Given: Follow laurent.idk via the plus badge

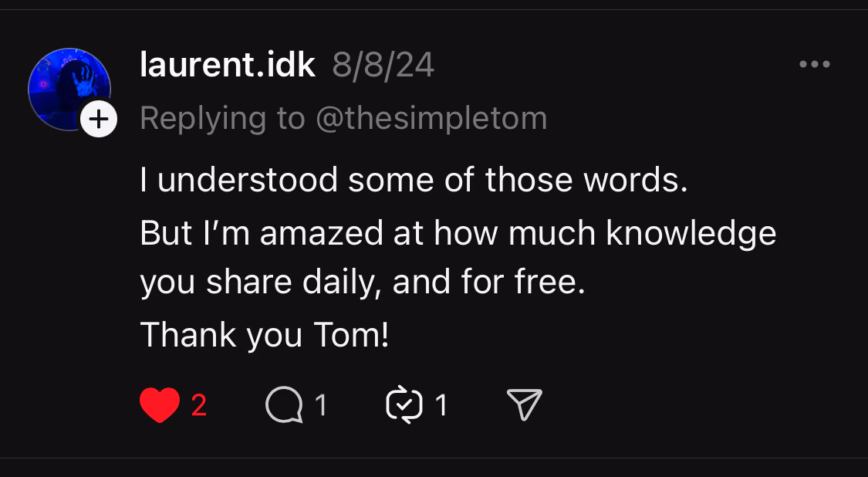Looking at the screenshot, I should tap(99, 119).
